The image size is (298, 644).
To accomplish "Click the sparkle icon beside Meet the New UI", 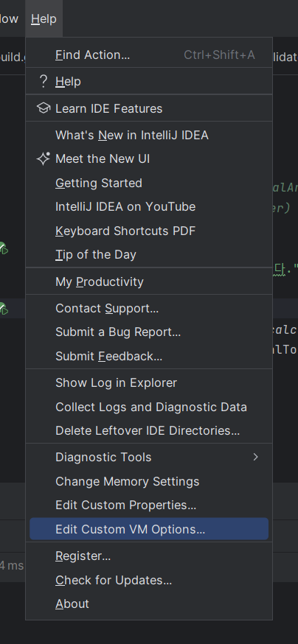I will 44,159.
